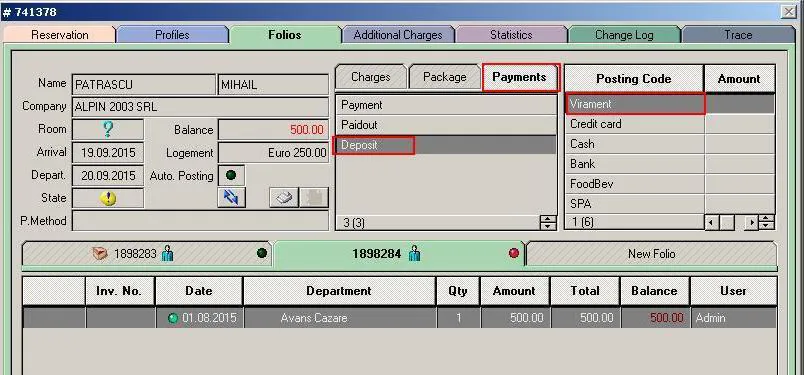Click the Amount header in posting code panel
The width and height of the screenshot is (804, 375).
pyautogui.click(x=739, y=78)
